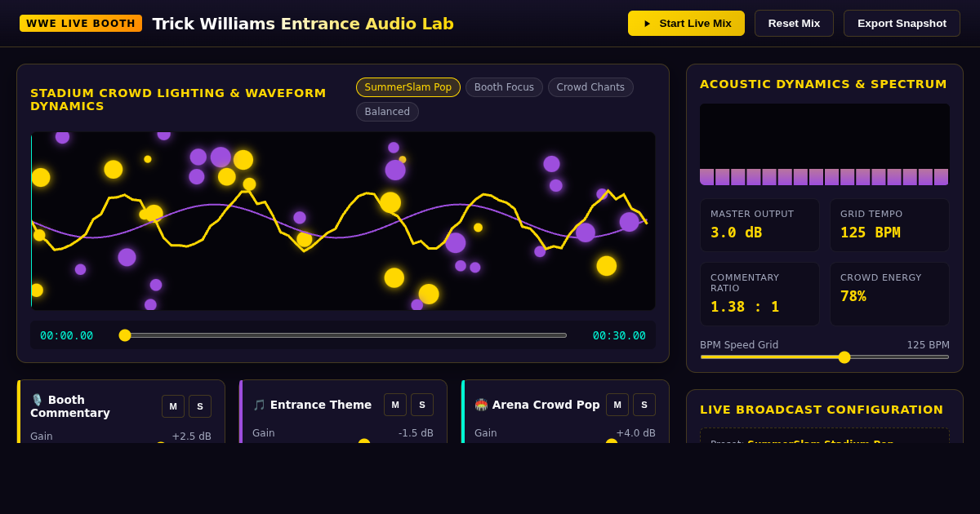Viewport: 980px width, 514px height.
Task: Click the stadium waveform visualization canvas
Action: point(343,221)
